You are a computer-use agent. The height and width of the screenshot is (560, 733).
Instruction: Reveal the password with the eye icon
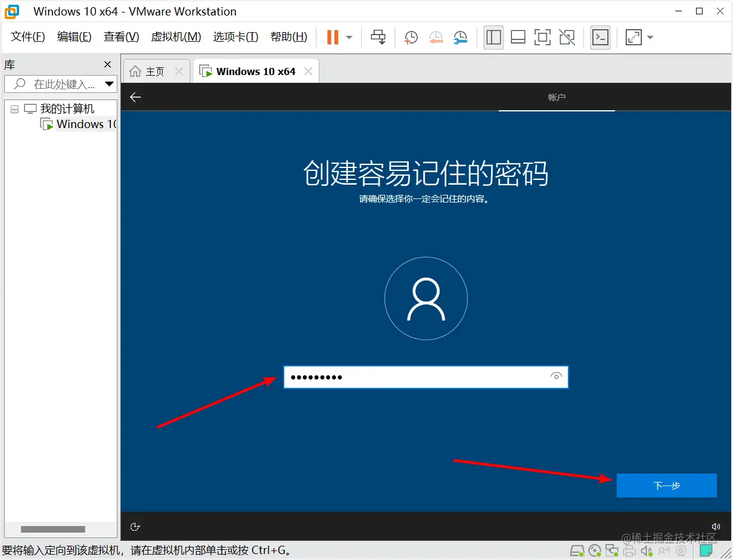[557, 377]
